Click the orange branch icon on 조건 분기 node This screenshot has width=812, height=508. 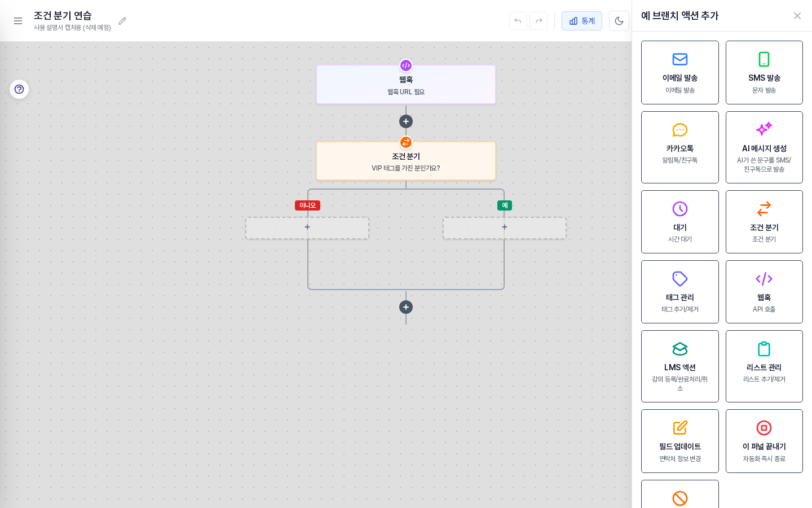[x=406, y=142]
